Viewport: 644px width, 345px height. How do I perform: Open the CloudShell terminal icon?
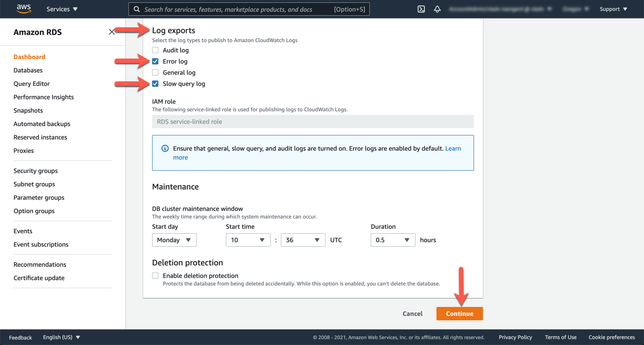pos(421,9)
